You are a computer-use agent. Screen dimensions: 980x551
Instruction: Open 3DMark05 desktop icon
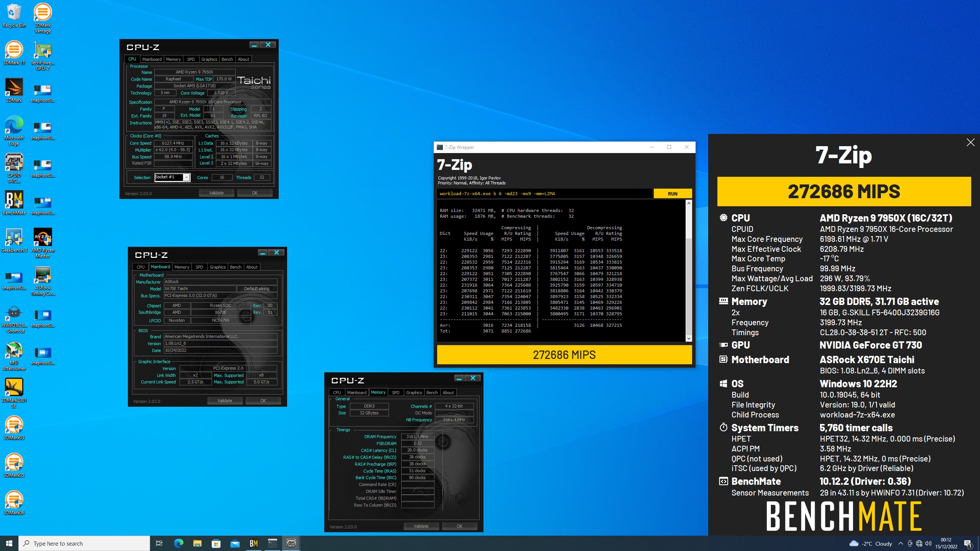coord(14,465)
